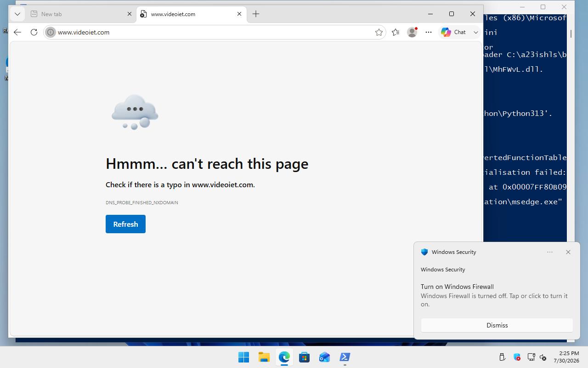Close the Windows Security notification with X

tap(568, 252)
